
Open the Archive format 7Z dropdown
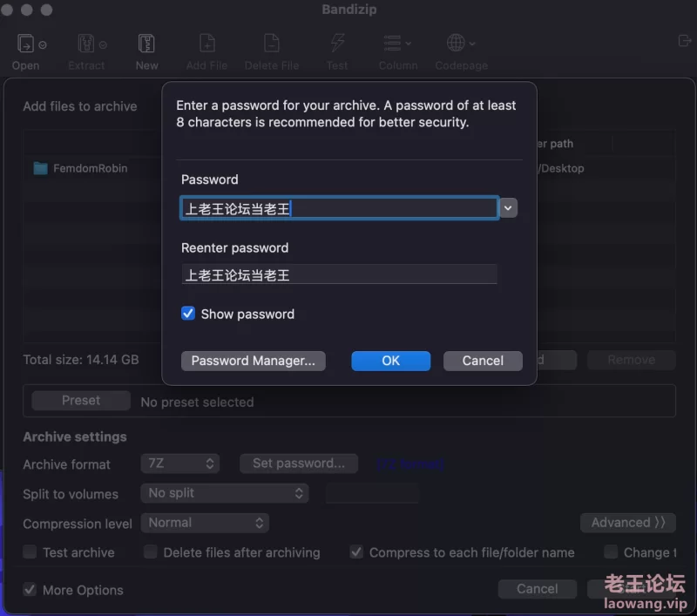click(x=180, y=464)
